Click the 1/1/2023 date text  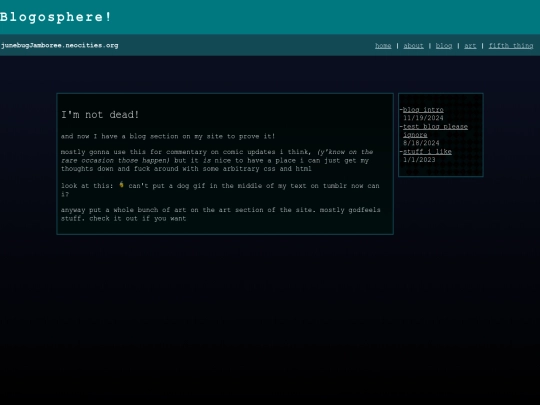pos(419,160)
